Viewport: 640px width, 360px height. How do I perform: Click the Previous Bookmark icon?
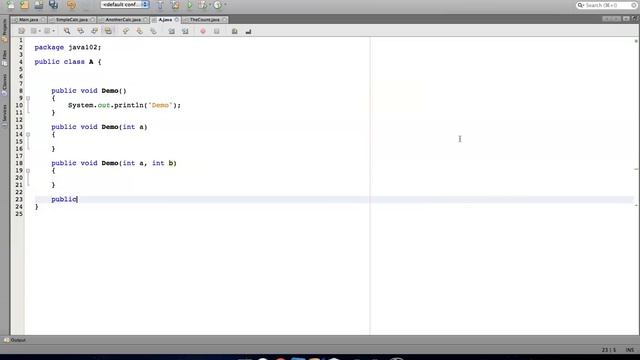pyautogui.click(x=126, y=31)
